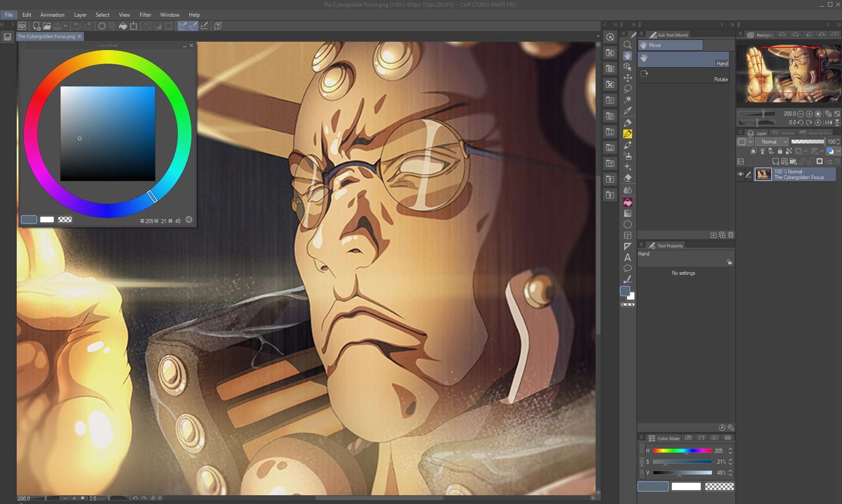Image resolution: width=842 pixels, height=504 pixels.
Task: Select the Brush tool
Action: coord(627,145)
